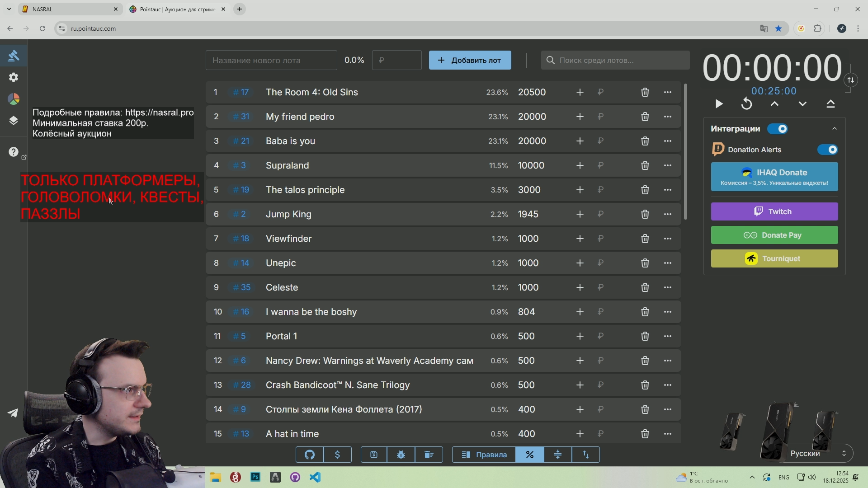Open the Русский language dropdown
The height and width of the screenshot is (488, 868).
point(818,453)
